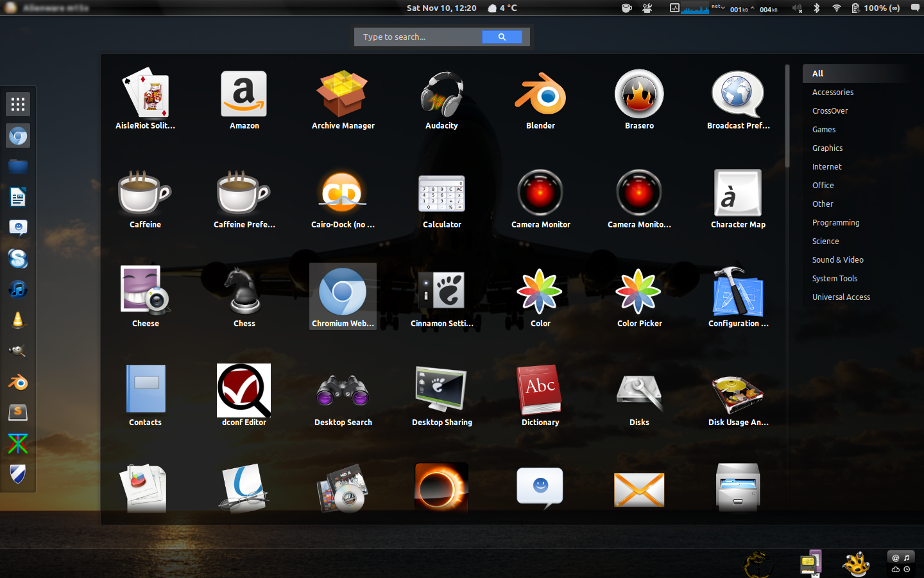This screenshot has height=578, width=924.
Task: Open Cinnamon Settings
Action: point(442,297)
